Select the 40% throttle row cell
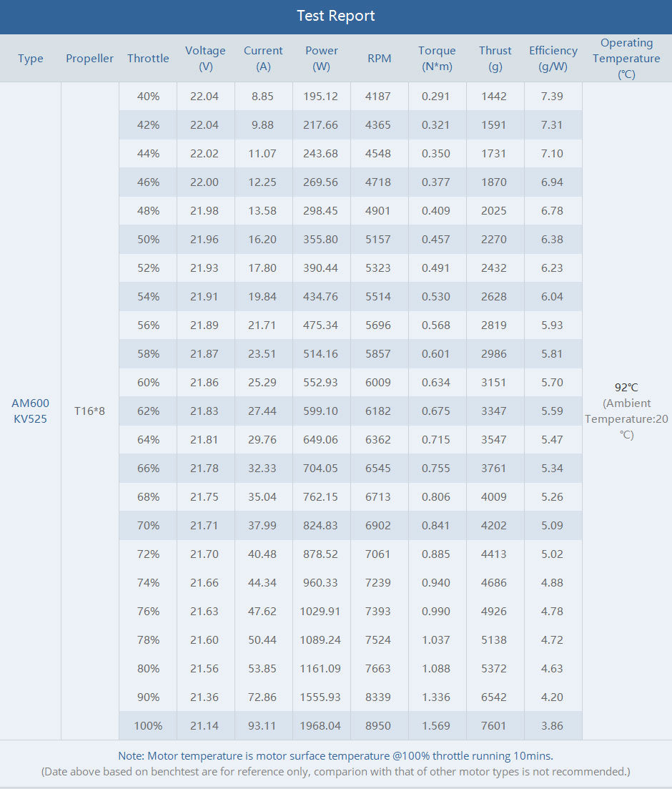Viewport: 672px width, 789px height. 148,97
